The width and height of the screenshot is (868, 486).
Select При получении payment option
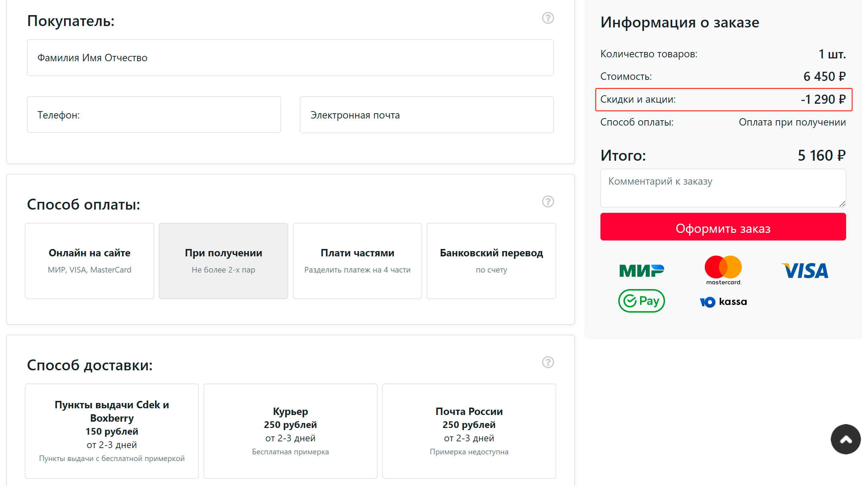click(223, 261)
